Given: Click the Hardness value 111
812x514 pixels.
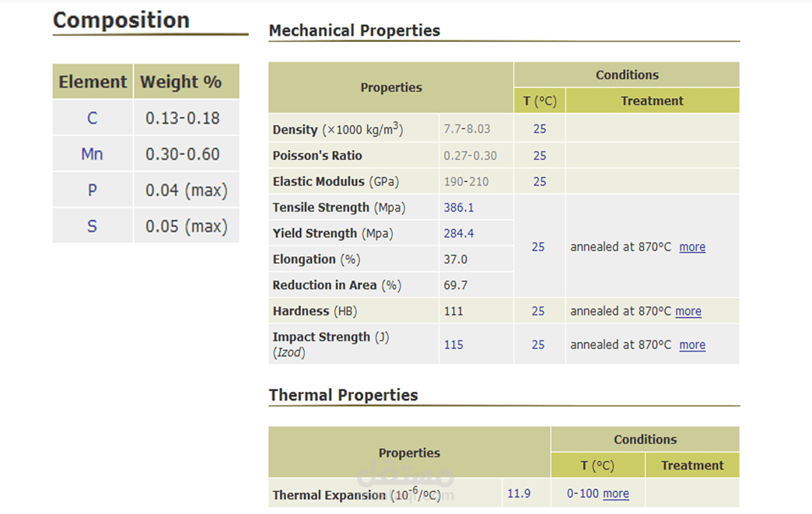Looking at the screenshot, I should coord(453,311).
